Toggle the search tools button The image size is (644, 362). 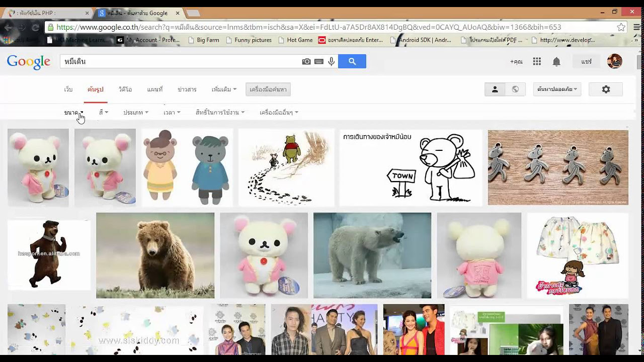pos(268,89)
